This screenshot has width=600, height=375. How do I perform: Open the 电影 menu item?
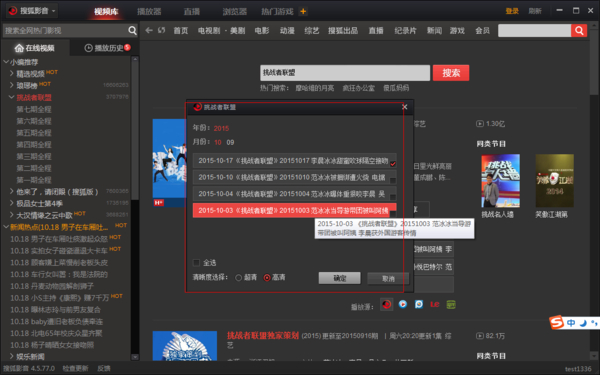pyautogui.click(x=262, y=31)
